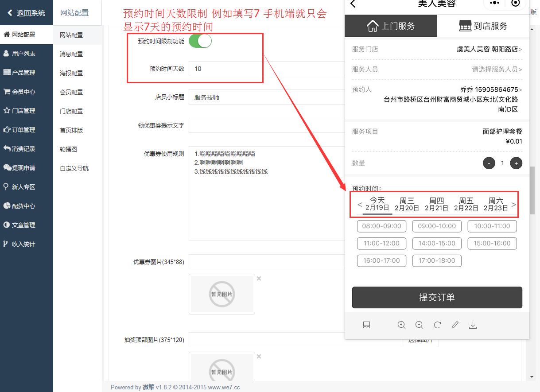Click the pencil edit icon
The width and height of the screenshot is (540, 392).
tap(455, 325)
